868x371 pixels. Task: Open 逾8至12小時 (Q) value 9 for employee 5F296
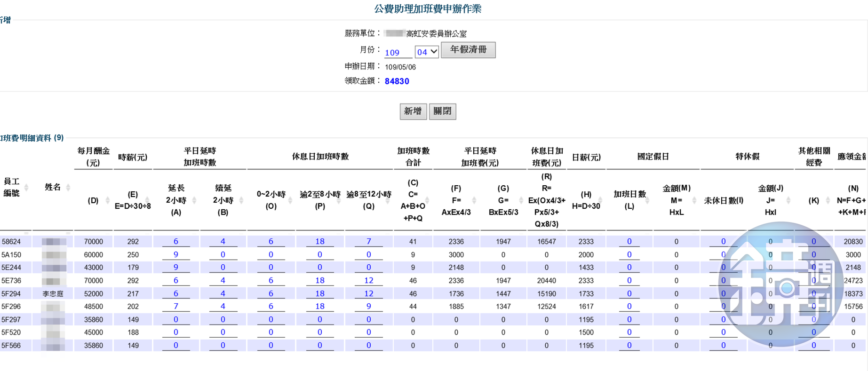[x=369, y=306]
